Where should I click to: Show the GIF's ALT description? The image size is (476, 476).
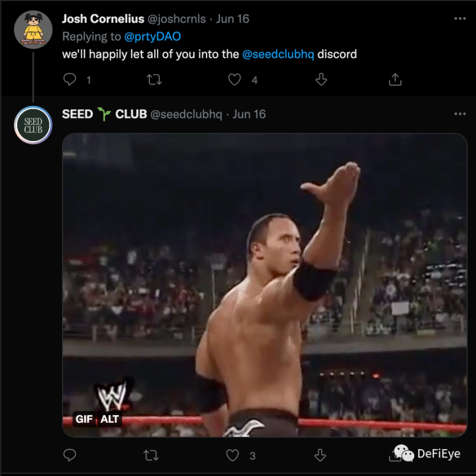[x=110, y=420]
